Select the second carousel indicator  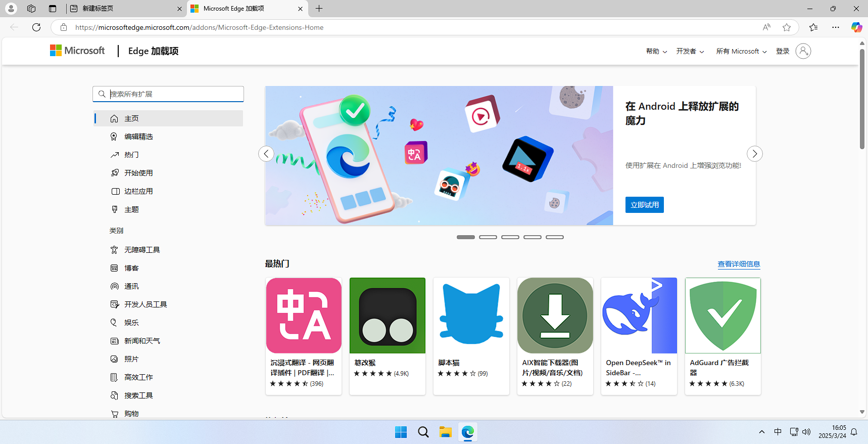(488, 237)
